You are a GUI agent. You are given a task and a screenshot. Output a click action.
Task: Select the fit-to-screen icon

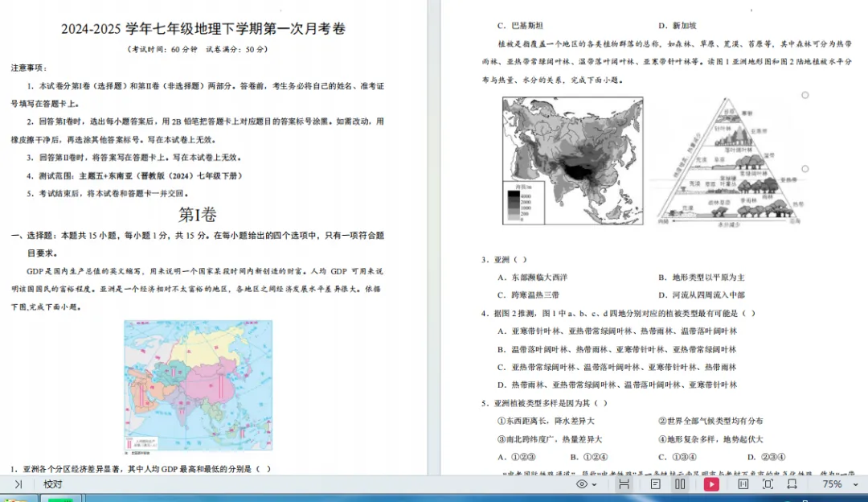tap(768, 484)
